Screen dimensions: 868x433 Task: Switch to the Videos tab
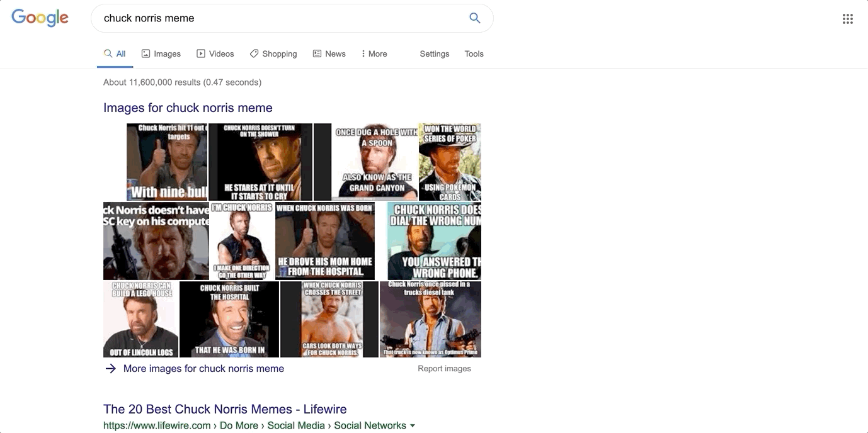pos(215,54)
